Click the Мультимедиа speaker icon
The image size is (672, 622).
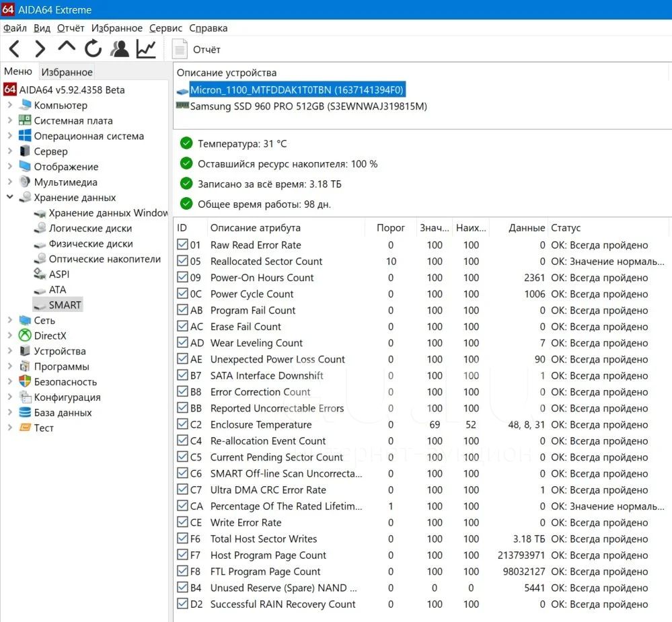[25, 182]
